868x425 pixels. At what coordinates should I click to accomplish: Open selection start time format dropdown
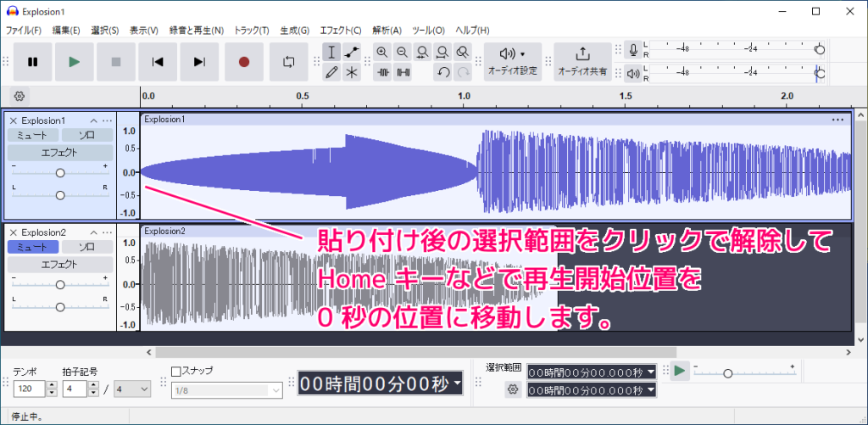pos(651,372)
